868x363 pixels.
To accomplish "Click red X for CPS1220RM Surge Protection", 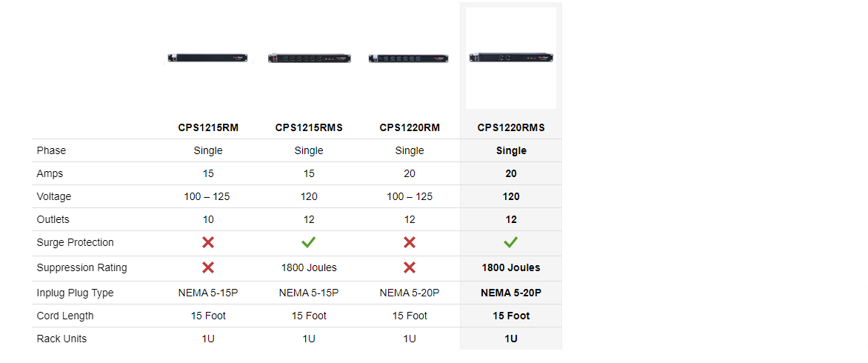I will 410,242.
